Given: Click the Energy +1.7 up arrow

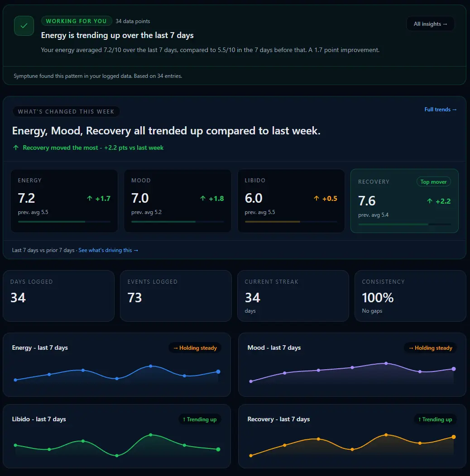Looking at the screenshot, I should tap(89, 198).
